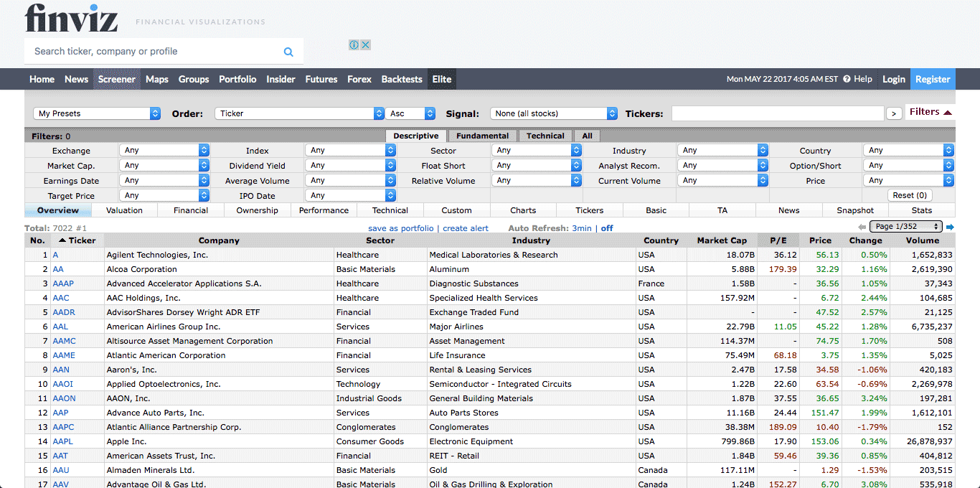
Task: Open the Screener nav item
Action: pyautogui.click(x=117, y=79)
